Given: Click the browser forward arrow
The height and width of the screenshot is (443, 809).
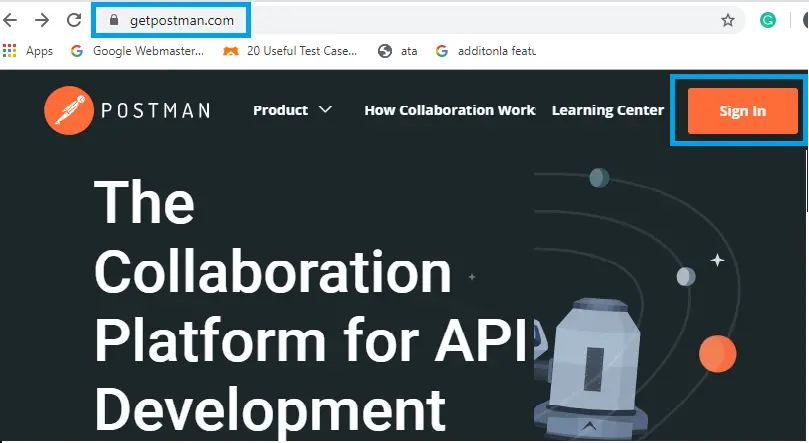Looking at the screenshot, I should point(42,20).
